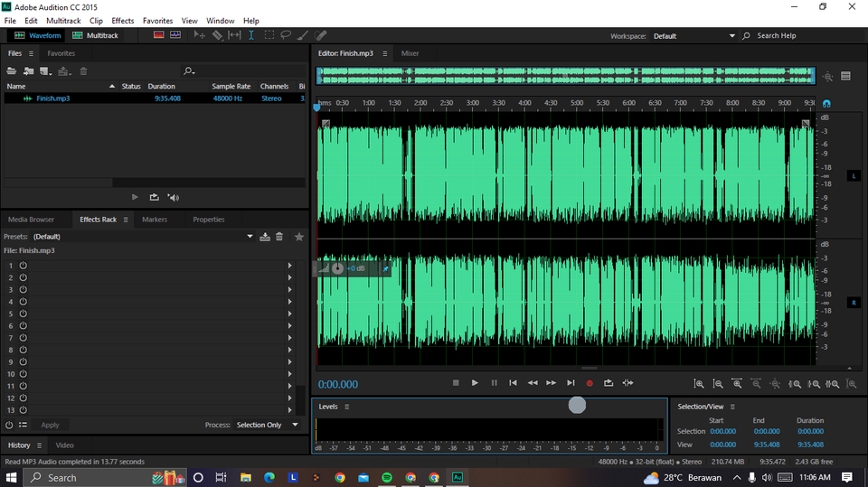Click the Open File folder icon
Screen dimensions: 868x487
[x=13, y=70]
